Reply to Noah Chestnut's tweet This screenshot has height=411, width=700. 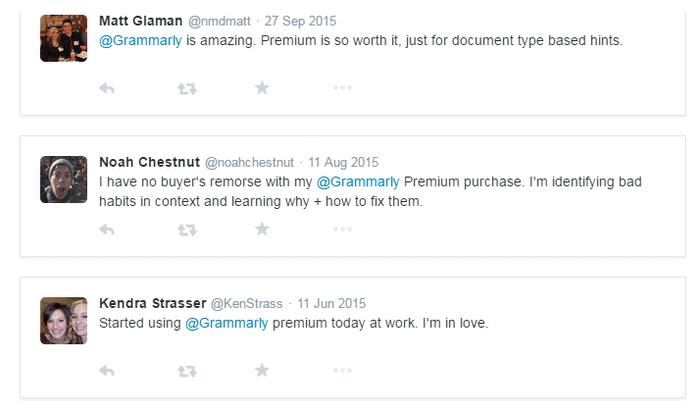tap(107, 230)
